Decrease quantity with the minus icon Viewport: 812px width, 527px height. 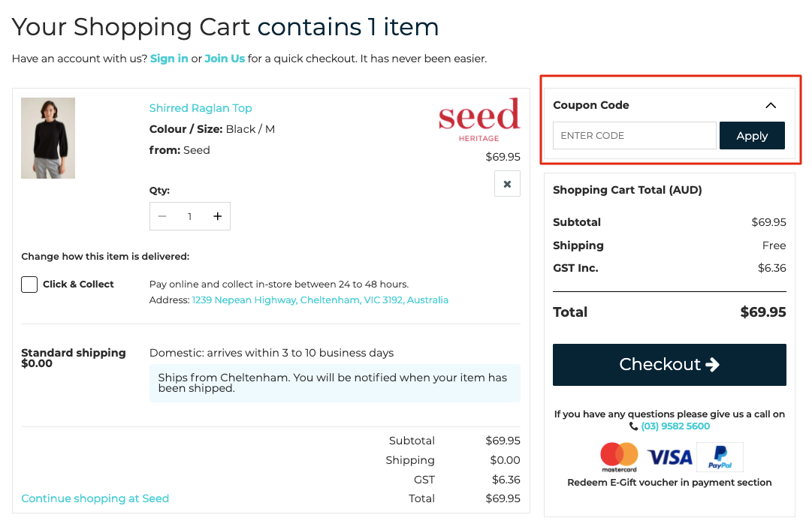point(162,216)
